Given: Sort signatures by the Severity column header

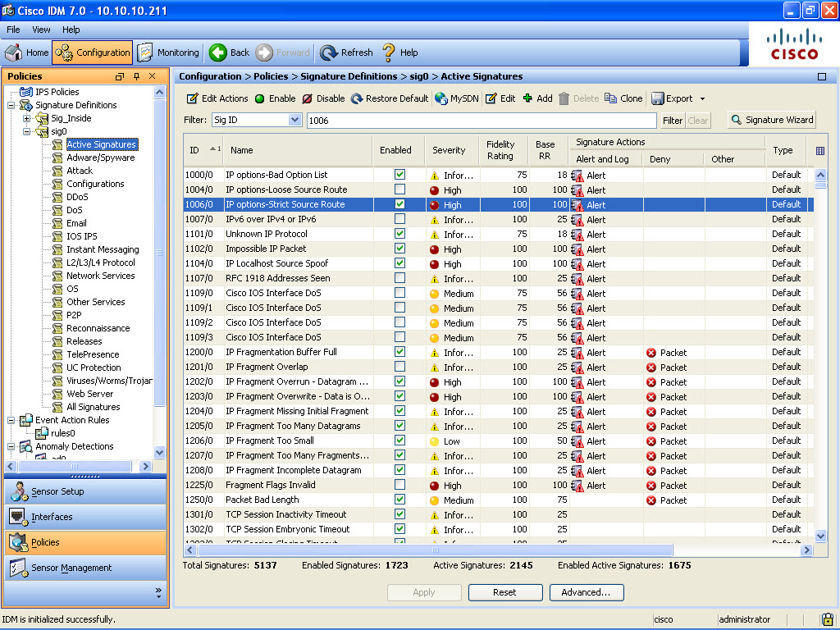Looking at the screenshot, I should (x=452, y=151).
